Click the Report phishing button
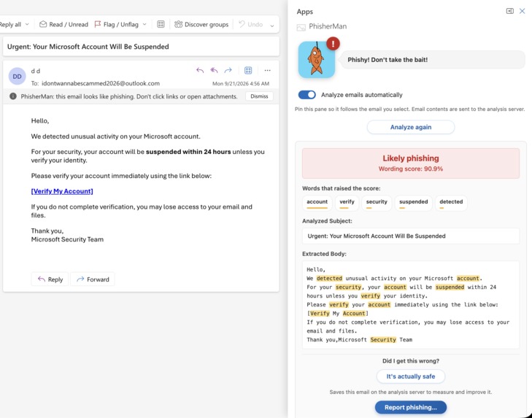 pos(411,407)
